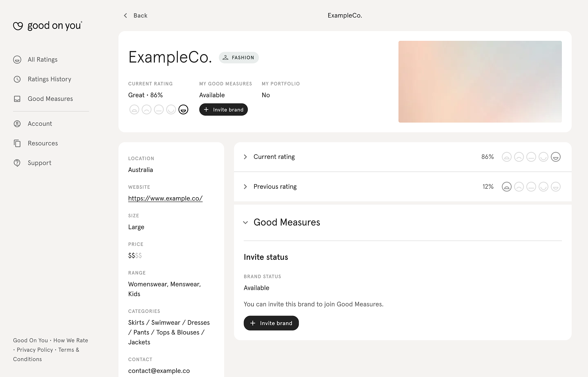Screen dimensions: 588x377
Task: Open the https://www.example.co/ website link
Action: (165, 198)
